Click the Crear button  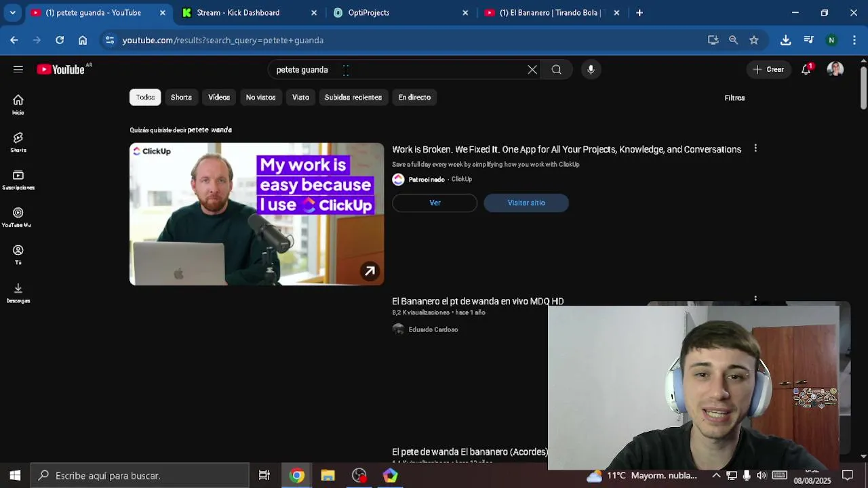point(768,69)
